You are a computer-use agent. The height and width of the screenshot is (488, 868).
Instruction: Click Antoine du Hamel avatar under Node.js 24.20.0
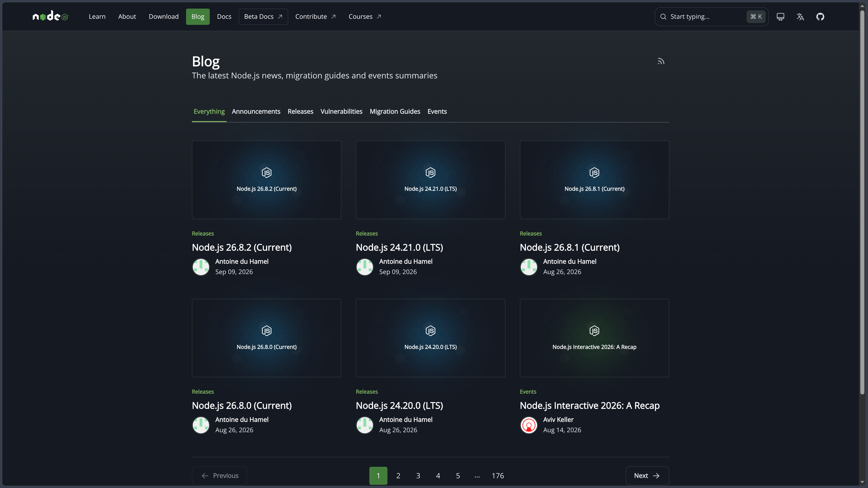coord(365,425)
